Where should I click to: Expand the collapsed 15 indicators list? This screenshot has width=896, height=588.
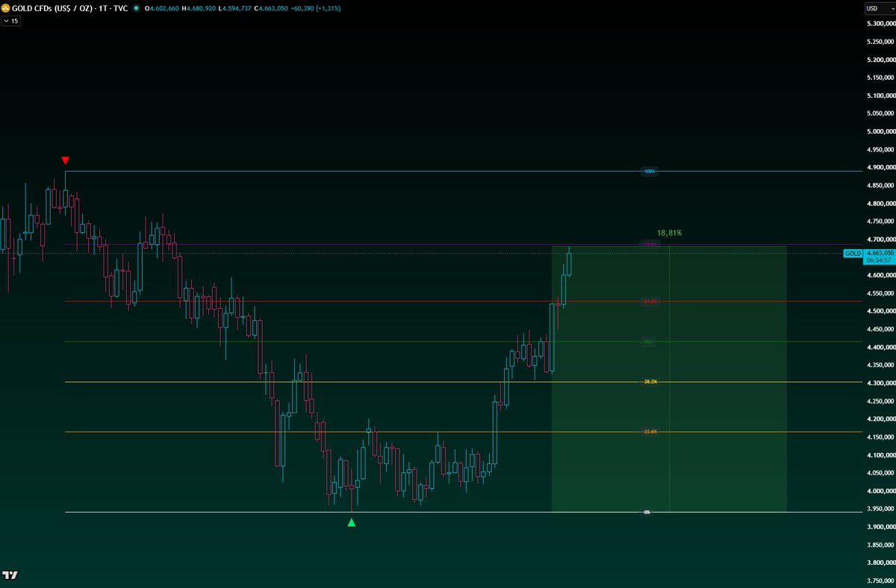tap(11, 22)
